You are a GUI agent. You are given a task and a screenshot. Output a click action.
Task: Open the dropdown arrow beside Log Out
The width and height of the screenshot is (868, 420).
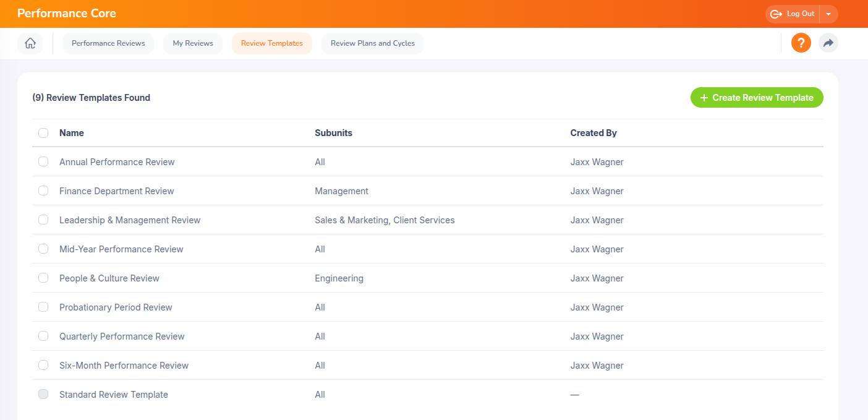828,14
